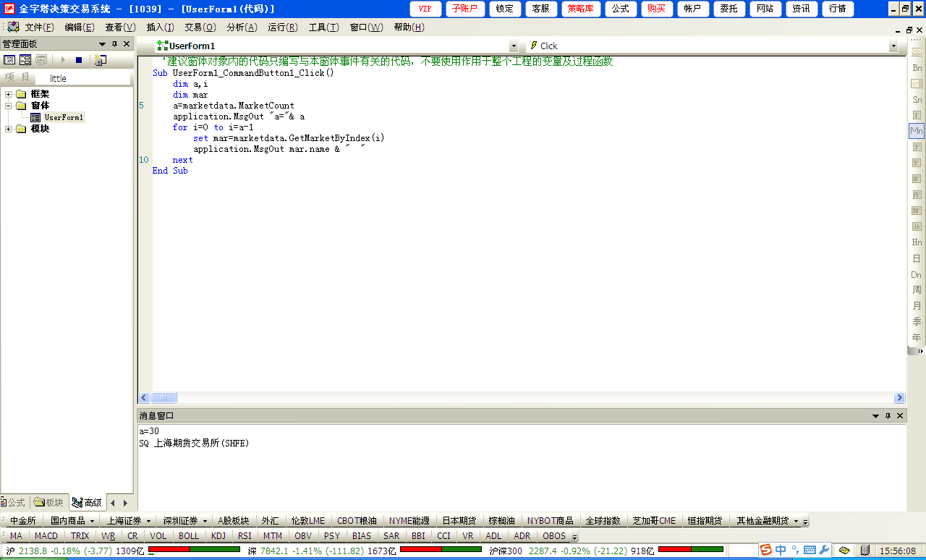Open the 交易(O) menu
Viewport: 926px width, 560px height.
click(x=200, y=27)
